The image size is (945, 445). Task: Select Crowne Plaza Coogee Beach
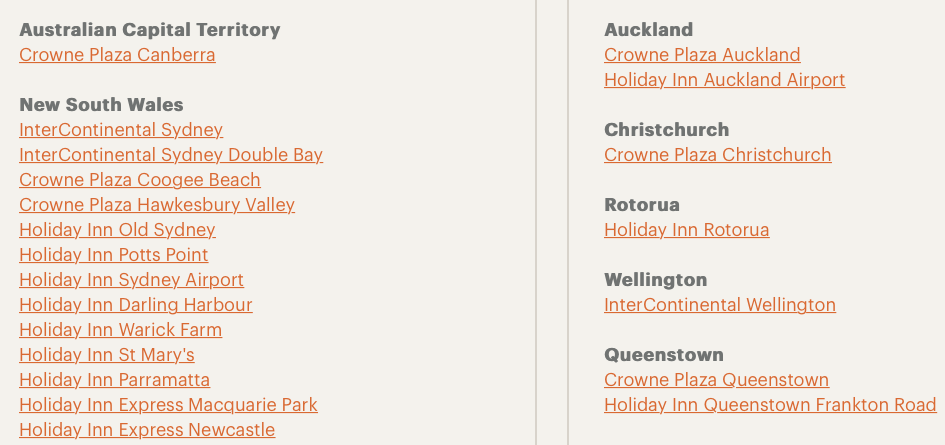pos(140,180)
